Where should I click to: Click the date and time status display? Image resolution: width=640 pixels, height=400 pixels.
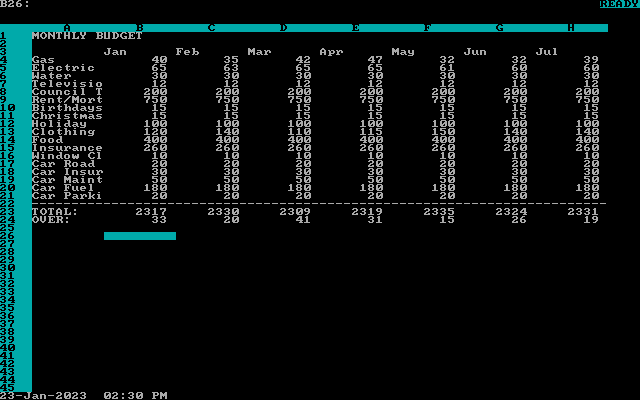(x=83, y=396)
